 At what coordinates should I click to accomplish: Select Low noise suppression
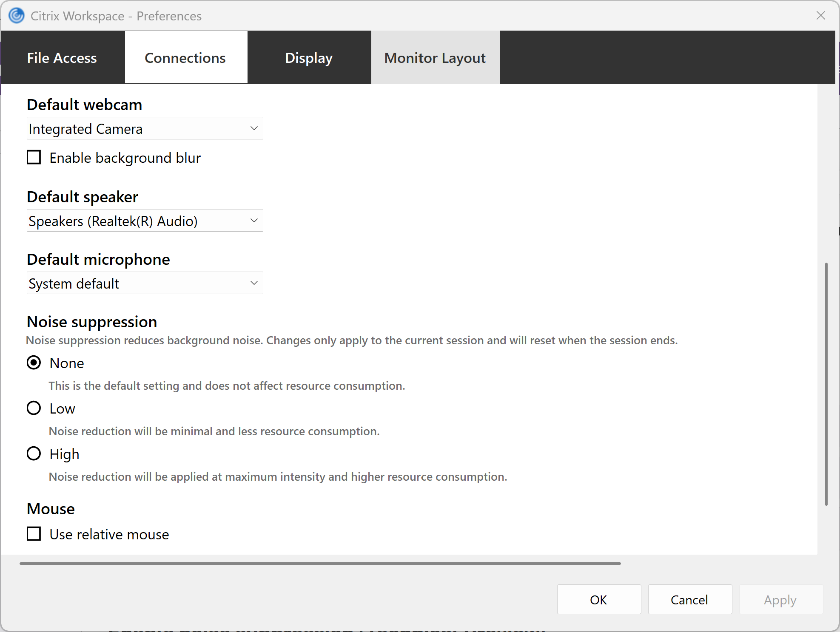point(34,408)
